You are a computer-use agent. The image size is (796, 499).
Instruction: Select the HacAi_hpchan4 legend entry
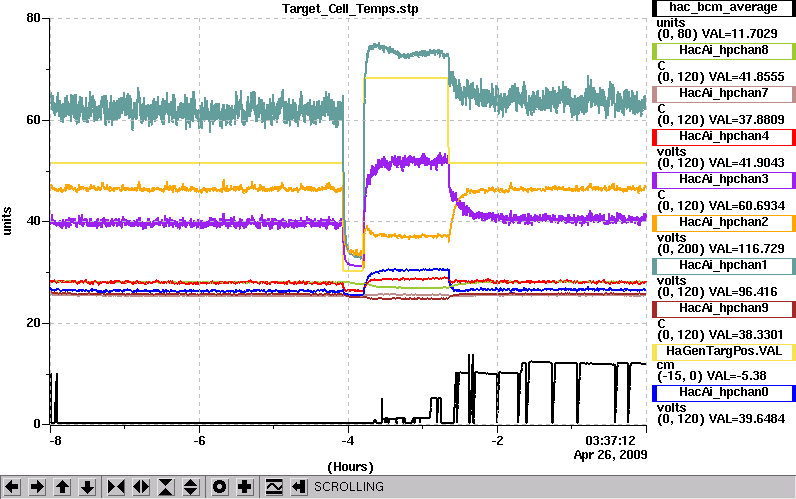(723, 137)
